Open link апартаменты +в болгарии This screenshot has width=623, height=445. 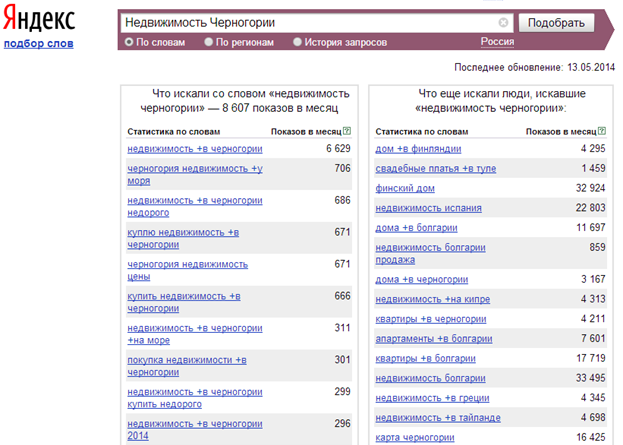434,339
